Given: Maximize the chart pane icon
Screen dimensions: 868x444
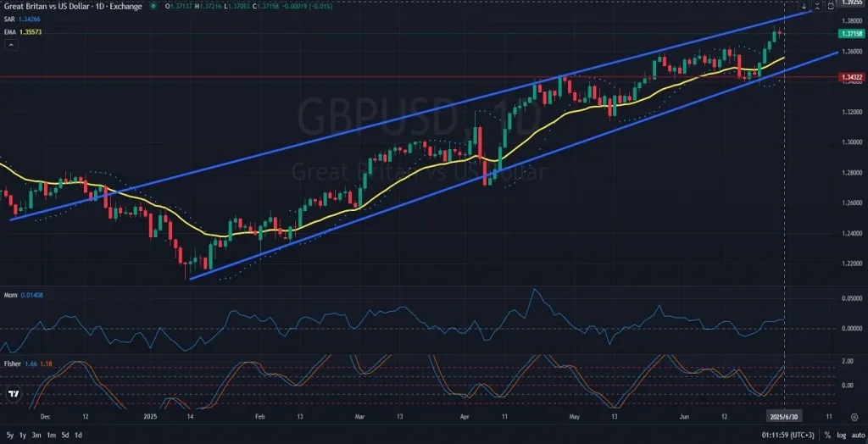Looking at the screenshot, I should (x=830, y=6).
